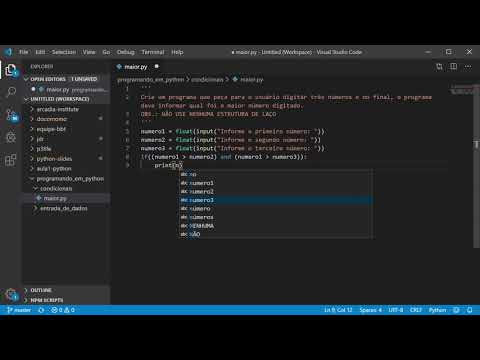Image resolution: width=480 pixels, height=360 pixels.
Task: Expand the aula1-python folder
Action: point(54,169)
